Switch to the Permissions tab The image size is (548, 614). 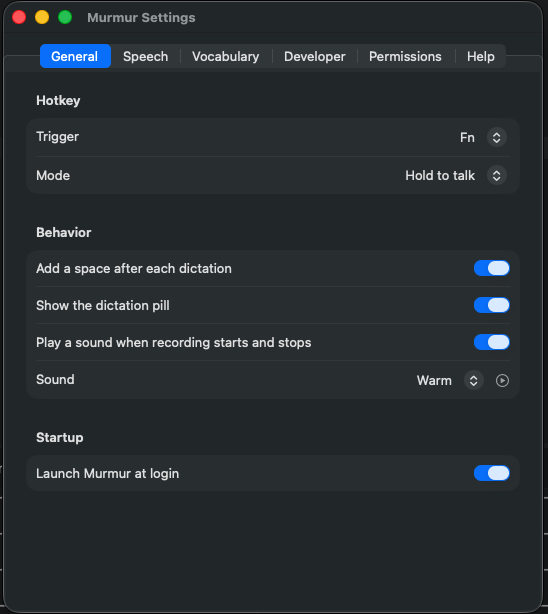pos(405,56)
